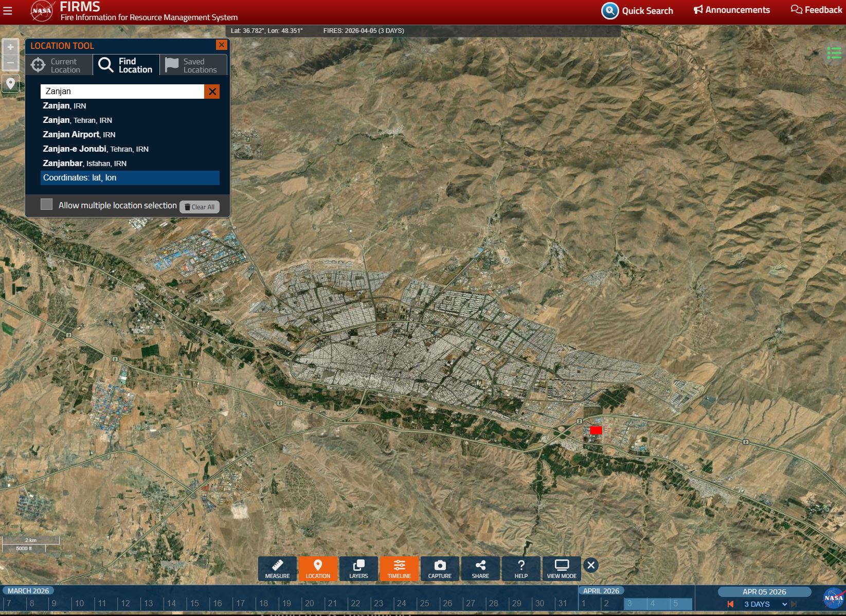Screen dimensions: 846x616
Task: Select the 'Zanjanbar, Isfahan, IRN' result
Action: pos(130,164)
